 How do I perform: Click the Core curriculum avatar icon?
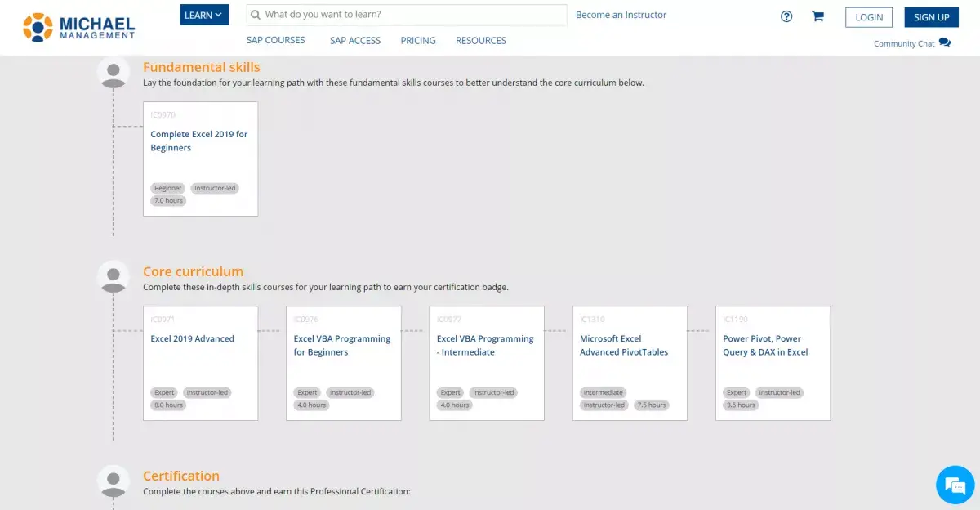[x=114, y=277]
